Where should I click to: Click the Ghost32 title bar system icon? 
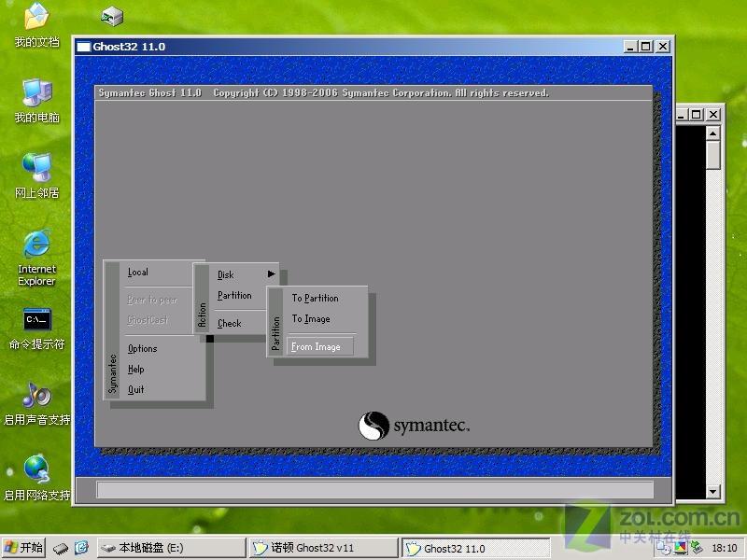click(83, 47)
